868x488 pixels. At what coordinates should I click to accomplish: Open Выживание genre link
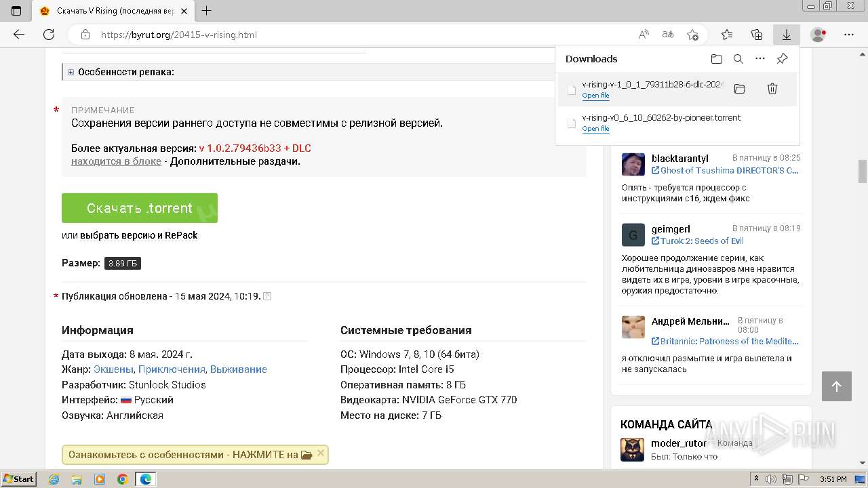click(239, 369)
